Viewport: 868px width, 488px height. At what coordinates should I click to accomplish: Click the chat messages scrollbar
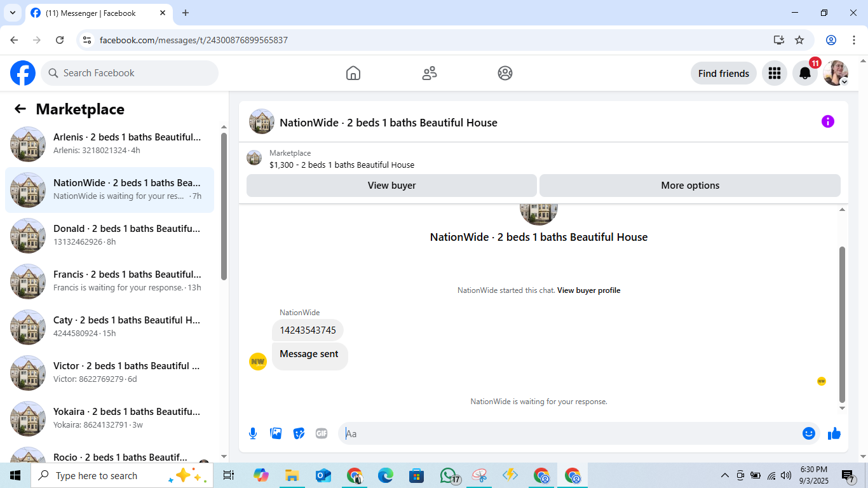point(843,324)
